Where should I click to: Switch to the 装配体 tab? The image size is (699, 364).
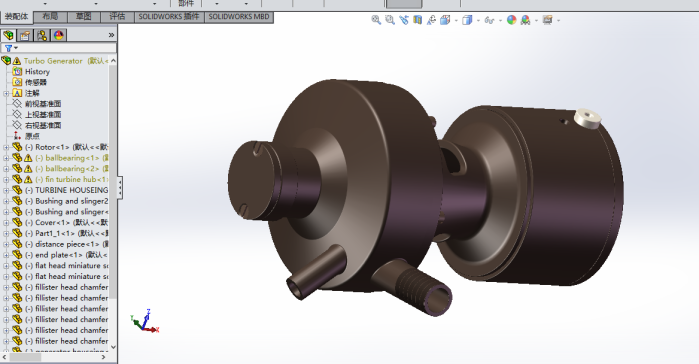click(16, 16)
